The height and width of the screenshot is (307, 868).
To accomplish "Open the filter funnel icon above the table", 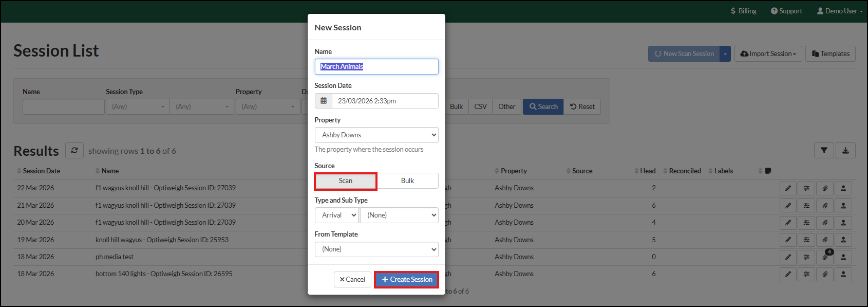I will (824, 151).
